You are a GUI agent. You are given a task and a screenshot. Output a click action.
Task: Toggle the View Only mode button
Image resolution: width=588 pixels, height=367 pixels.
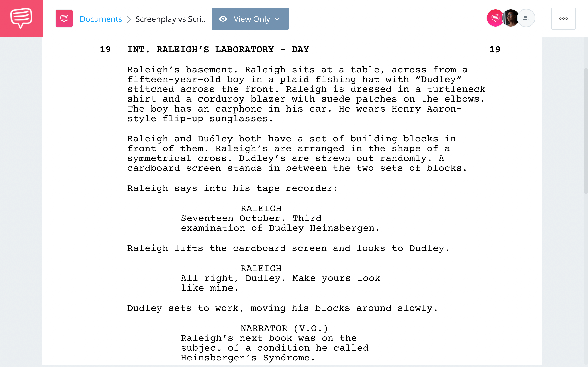pyautogui.click(x=250, y=19)
